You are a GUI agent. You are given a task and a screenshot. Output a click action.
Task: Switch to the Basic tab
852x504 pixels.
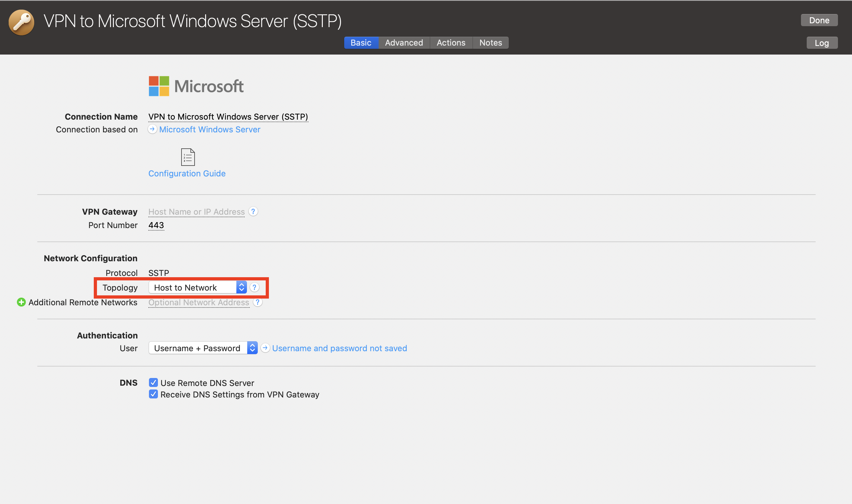361,43
